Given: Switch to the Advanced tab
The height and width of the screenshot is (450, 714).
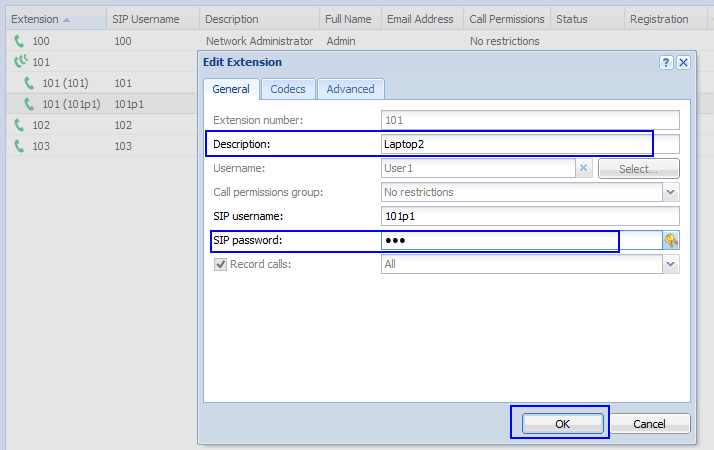Looking at the screenshot, I should click(350, 89).
